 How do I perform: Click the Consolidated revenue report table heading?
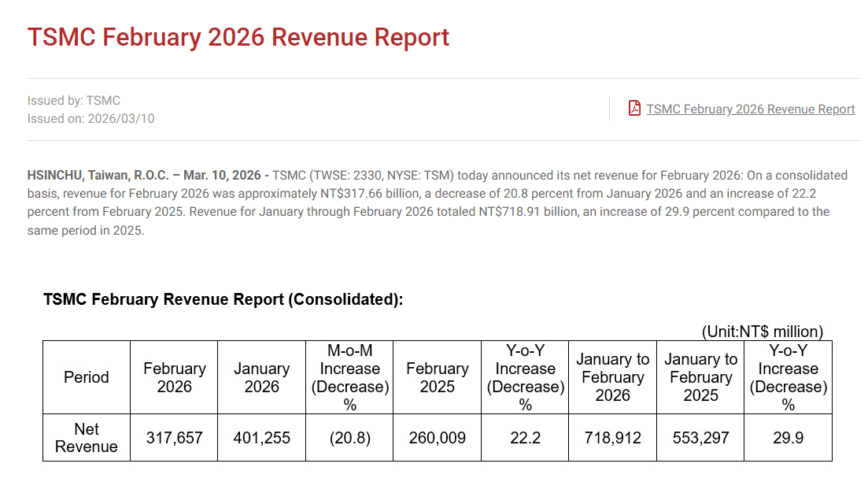point(223,299)
